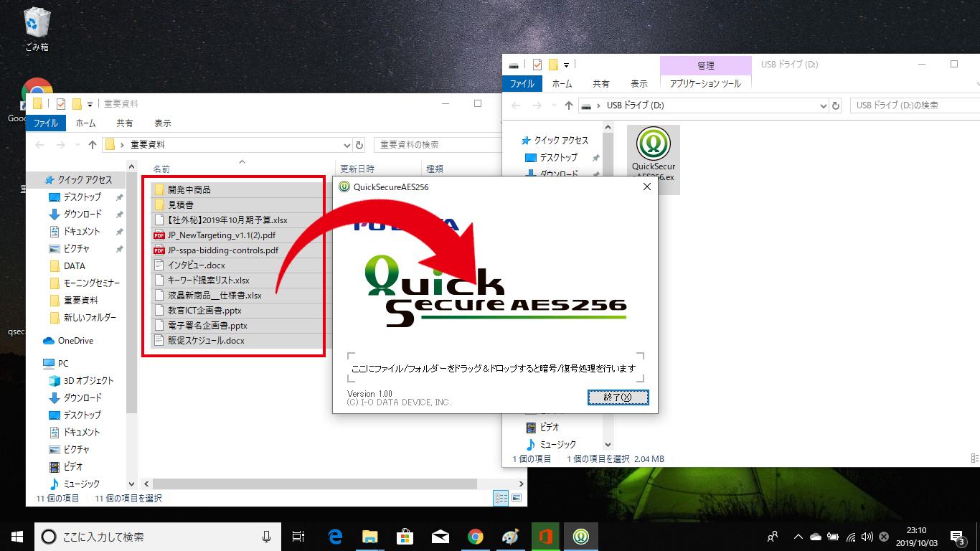Open ホーム tab in 重要資料 window
The image size is (980, 551).
[x=85, y=123]
